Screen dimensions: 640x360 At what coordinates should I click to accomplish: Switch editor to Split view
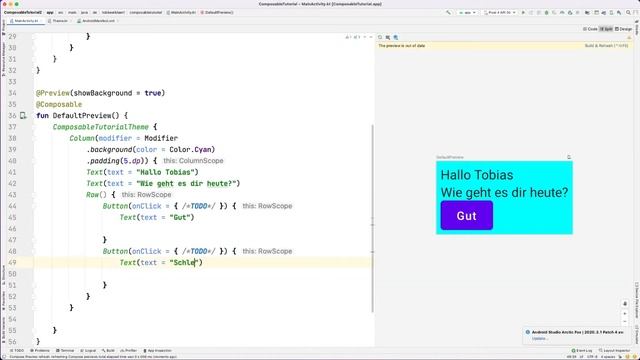pyautogui.click(x=606, y=29)
